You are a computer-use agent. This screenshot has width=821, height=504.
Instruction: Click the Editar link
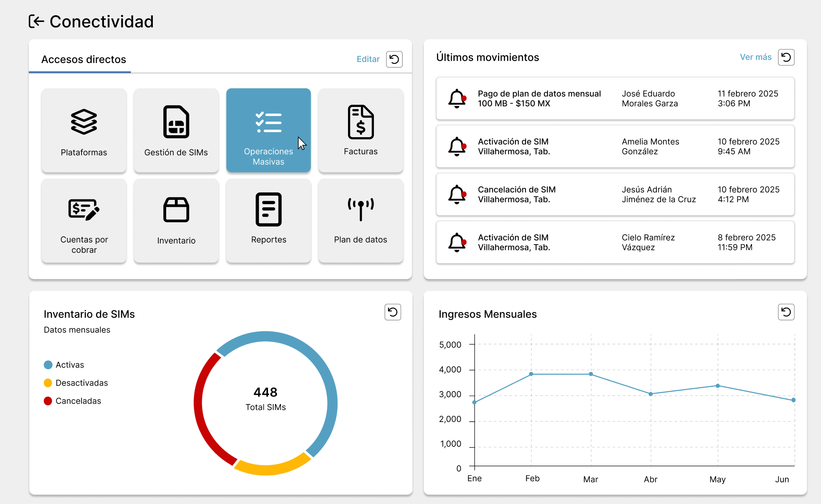368,59
